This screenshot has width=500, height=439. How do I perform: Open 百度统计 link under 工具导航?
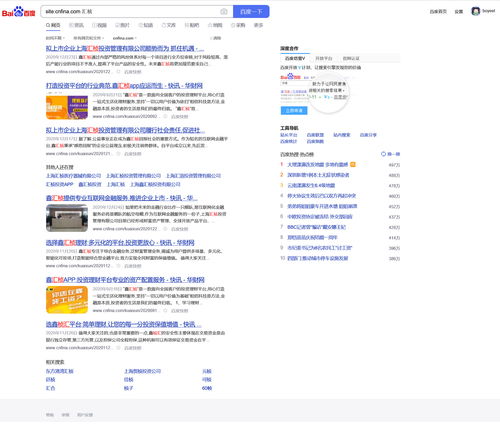[x=289, y=141]
